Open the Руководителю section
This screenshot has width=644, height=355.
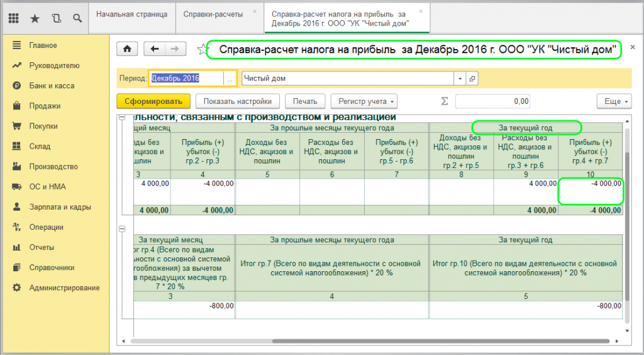point(54,65)
